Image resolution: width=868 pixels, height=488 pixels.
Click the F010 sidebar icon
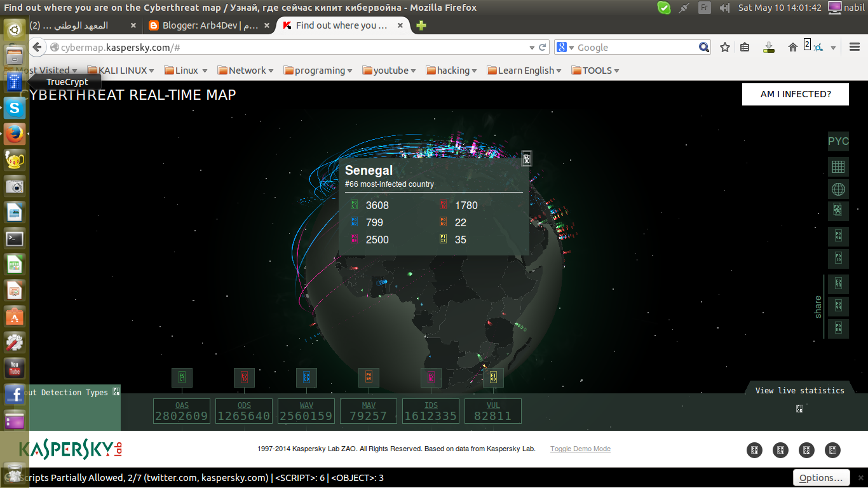838,259
